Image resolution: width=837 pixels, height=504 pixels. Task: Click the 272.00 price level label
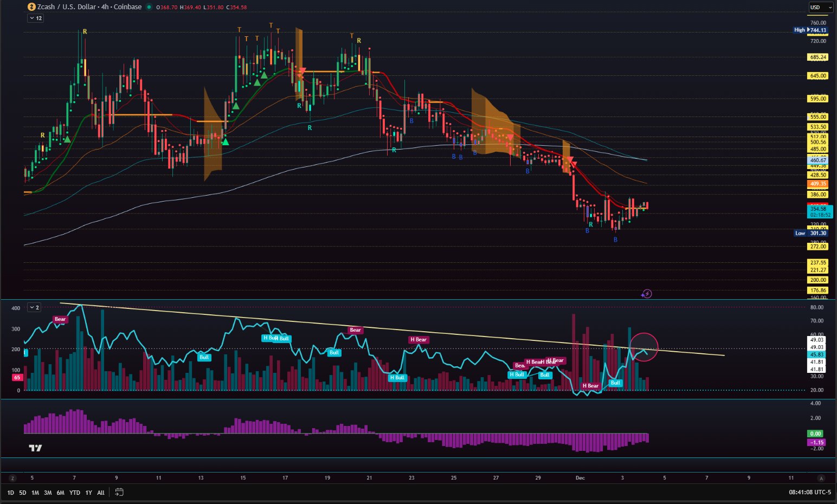click(818, 247)
